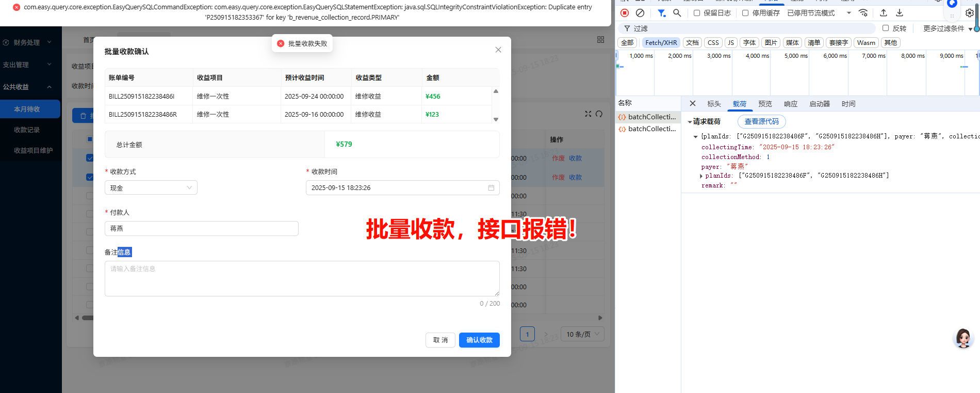Open 10 条/页 page size dropdown
Viewport: 980px width, 393px height.
point(582,334)
